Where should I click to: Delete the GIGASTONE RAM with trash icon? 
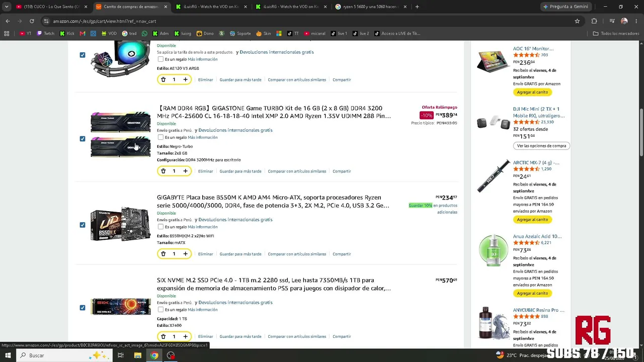[163, 171]
